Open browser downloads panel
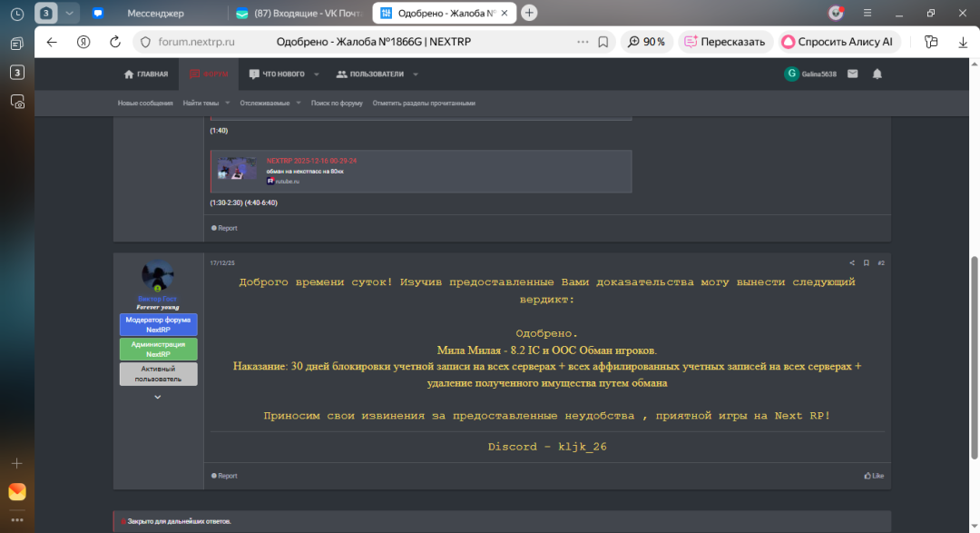The height and width of the screenshot is (533, 980). (963, 41)
